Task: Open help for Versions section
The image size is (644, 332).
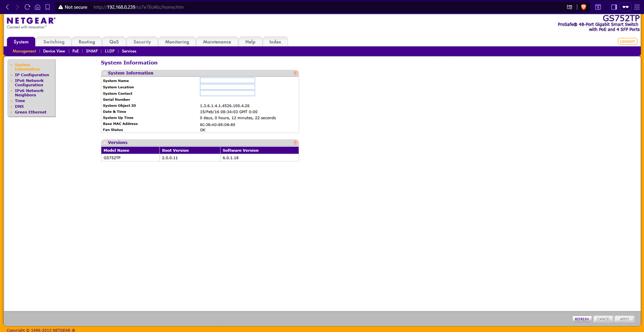Action: pyautogui.click(x=295, y=142)
